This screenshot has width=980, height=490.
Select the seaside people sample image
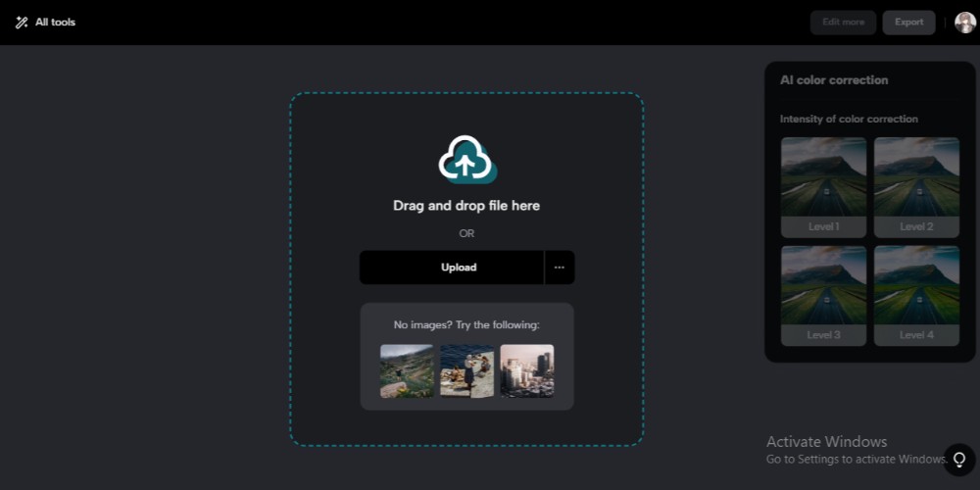tap(466, 371)
